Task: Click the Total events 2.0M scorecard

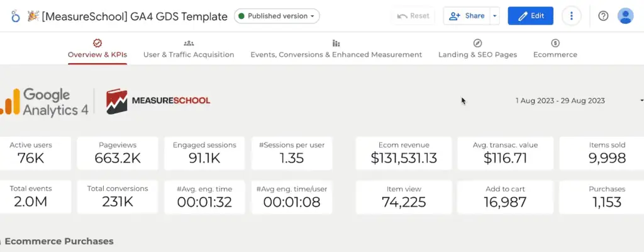Action: click(35, 197)
